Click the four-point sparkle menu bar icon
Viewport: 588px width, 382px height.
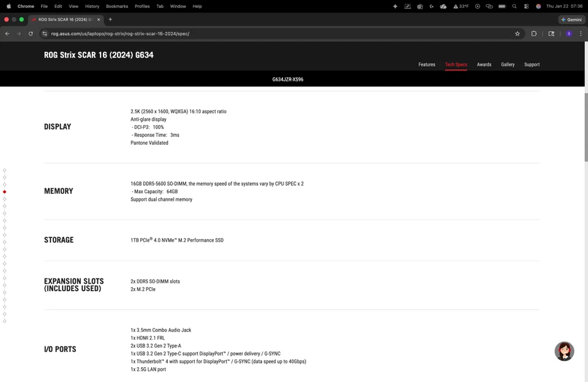point(395,6)
